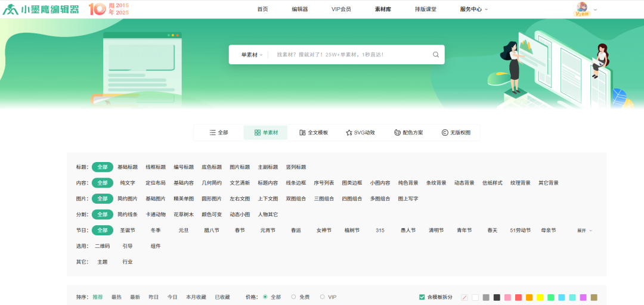Select the 行业 filter under 其它

128,262
